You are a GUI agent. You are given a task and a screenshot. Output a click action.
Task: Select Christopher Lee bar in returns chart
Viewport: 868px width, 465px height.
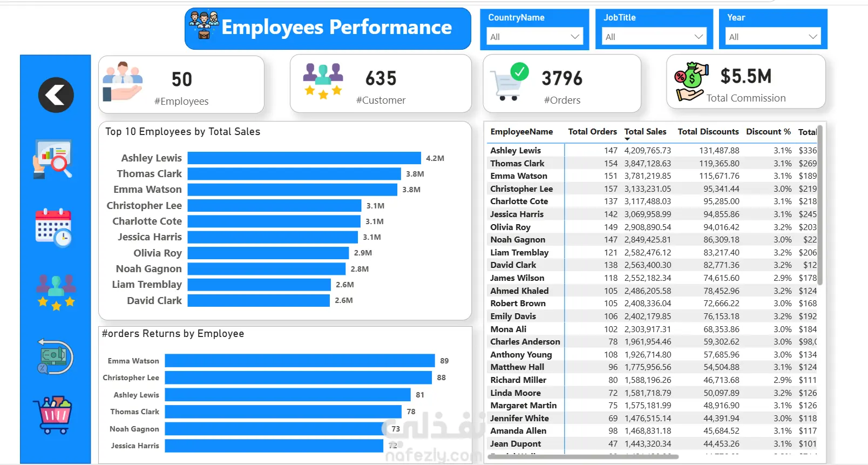[x=299, y=378]
